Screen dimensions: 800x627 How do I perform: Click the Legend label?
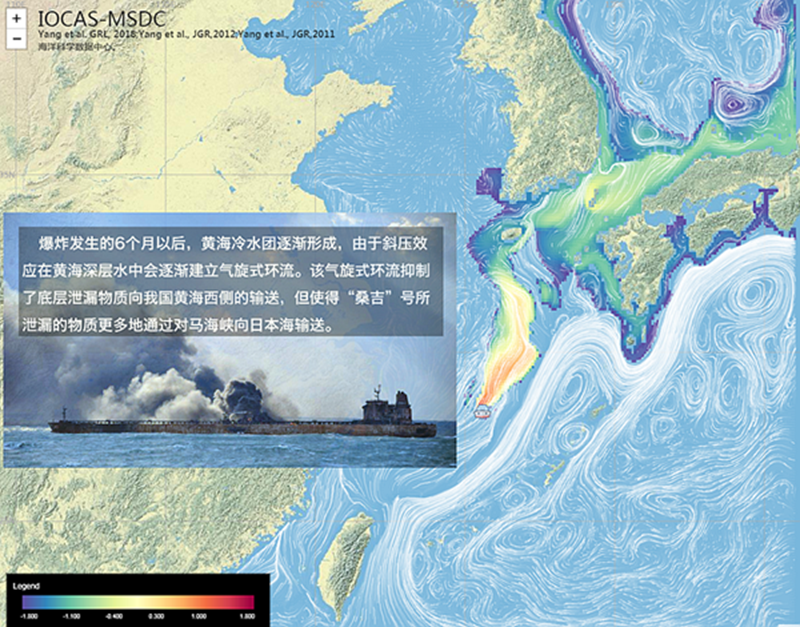point(26,584)
